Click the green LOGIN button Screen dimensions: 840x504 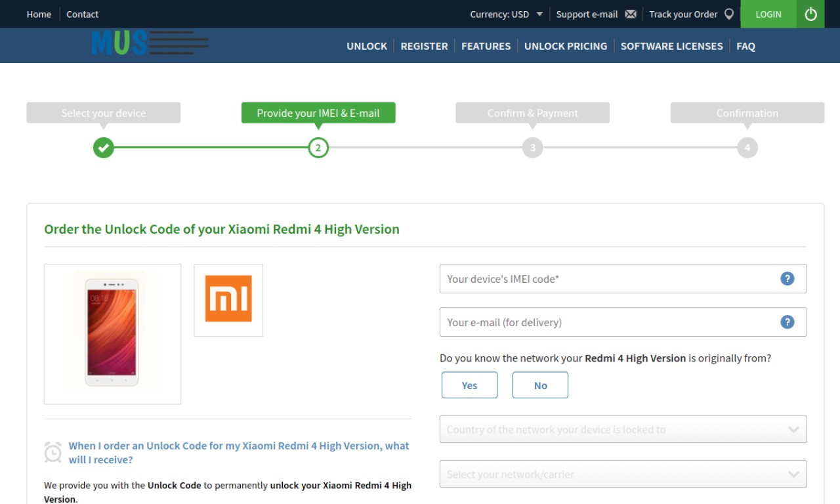point(768,14)
